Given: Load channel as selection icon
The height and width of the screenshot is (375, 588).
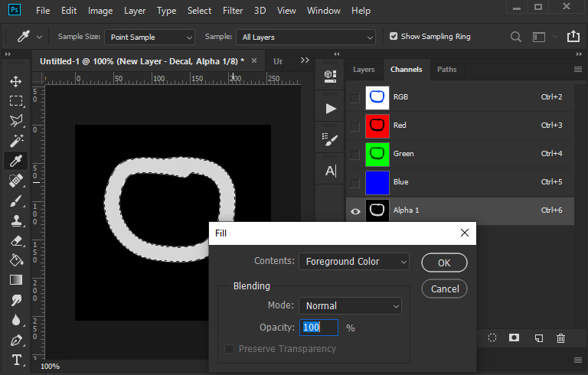Looking at the screenshot, I should 492,337.
